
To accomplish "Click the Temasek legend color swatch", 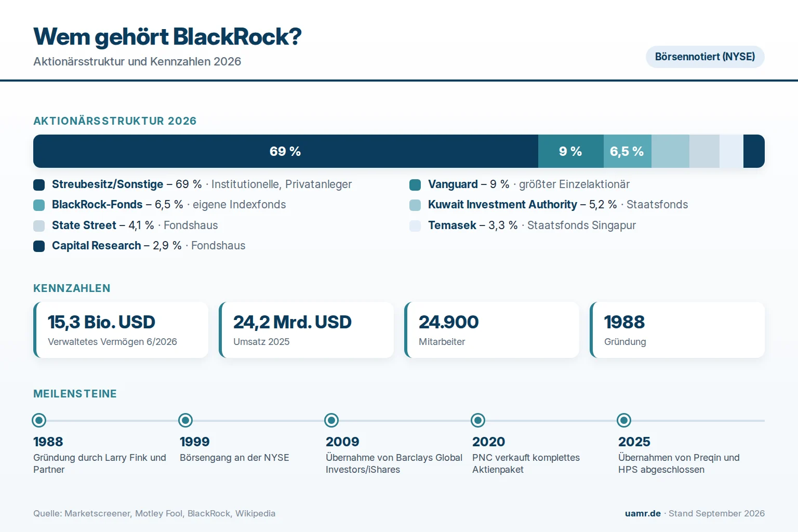I will [x=415, y=225].
